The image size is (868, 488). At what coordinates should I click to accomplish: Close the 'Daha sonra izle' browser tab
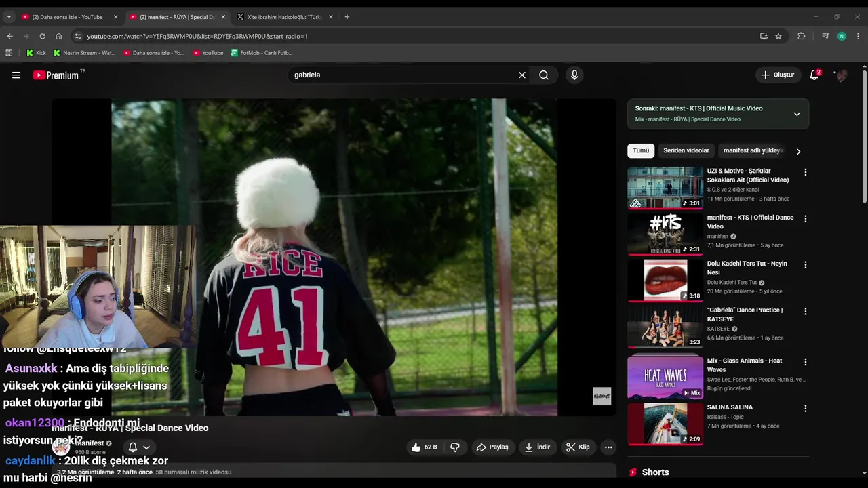point(115,17)
